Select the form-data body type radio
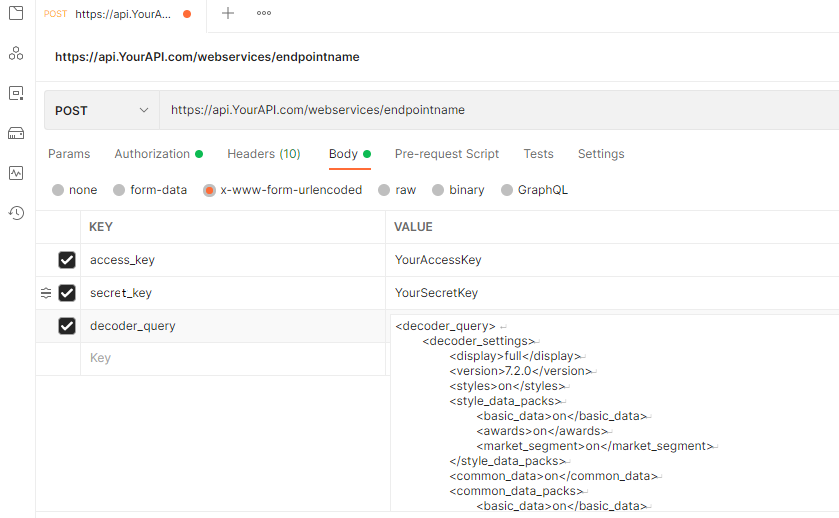839x518 pixels. pos(119,190)
